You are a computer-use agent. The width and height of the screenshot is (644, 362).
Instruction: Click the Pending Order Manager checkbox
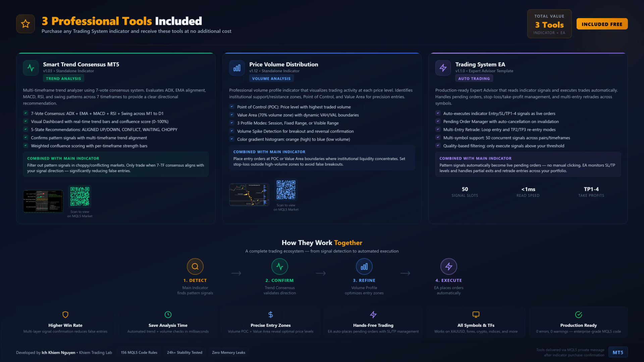click(x=438, y=121)
